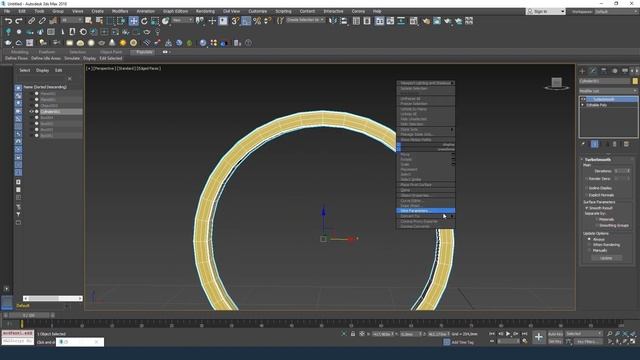This screenshot has width=640, height=360.
Task: Click Go to End playback button
Action: click(524, 334)
